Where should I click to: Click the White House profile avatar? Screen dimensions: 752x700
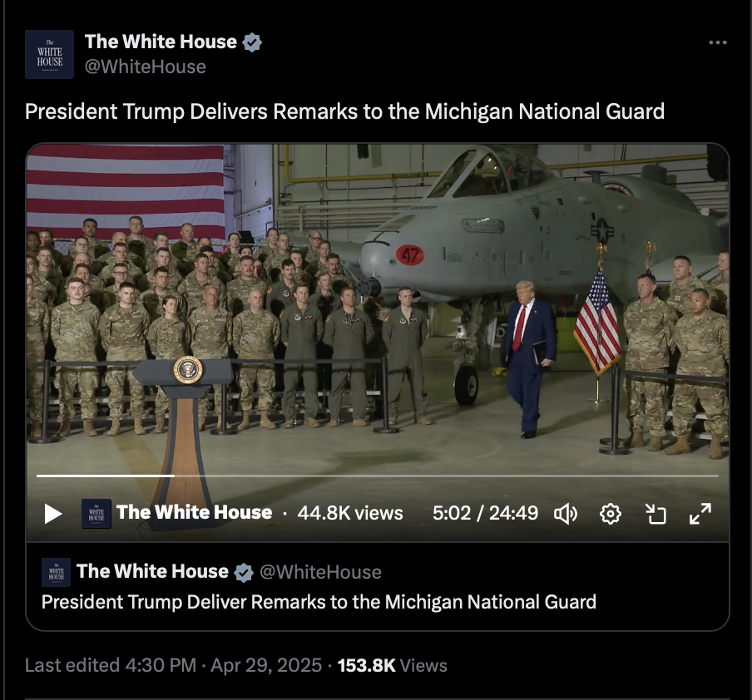tap(49, 54)
